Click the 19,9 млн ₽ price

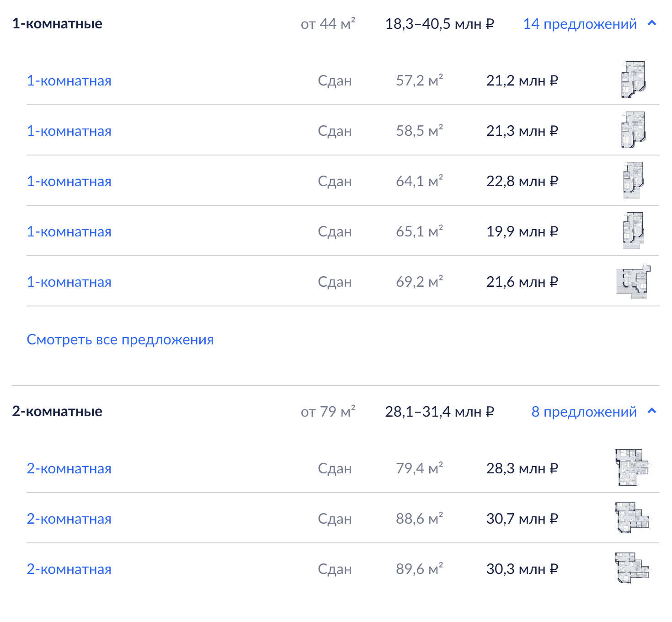[522, 231]
